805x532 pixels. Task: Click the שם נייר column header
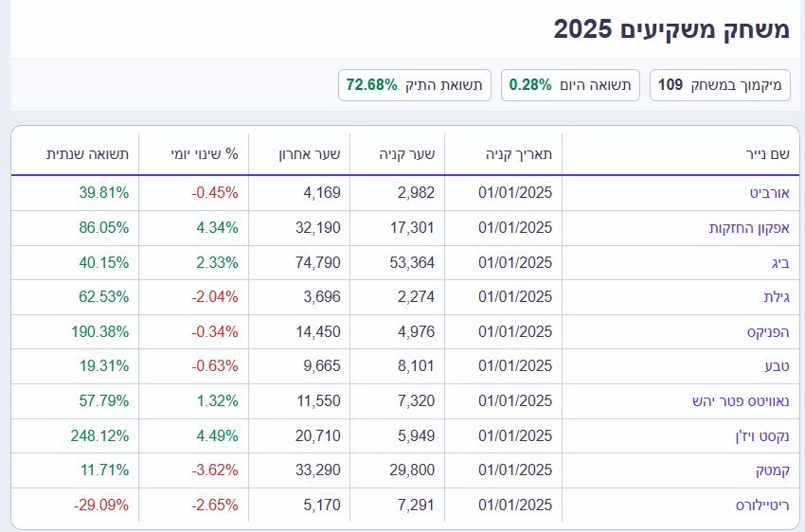tap(767, 154)
